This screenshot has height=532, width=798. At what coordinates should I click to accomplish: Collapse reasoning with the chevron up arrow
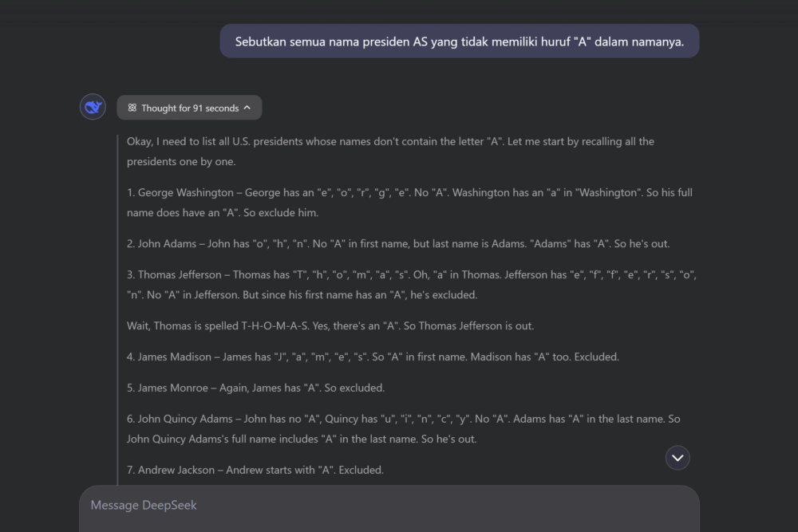coord(247,108)
